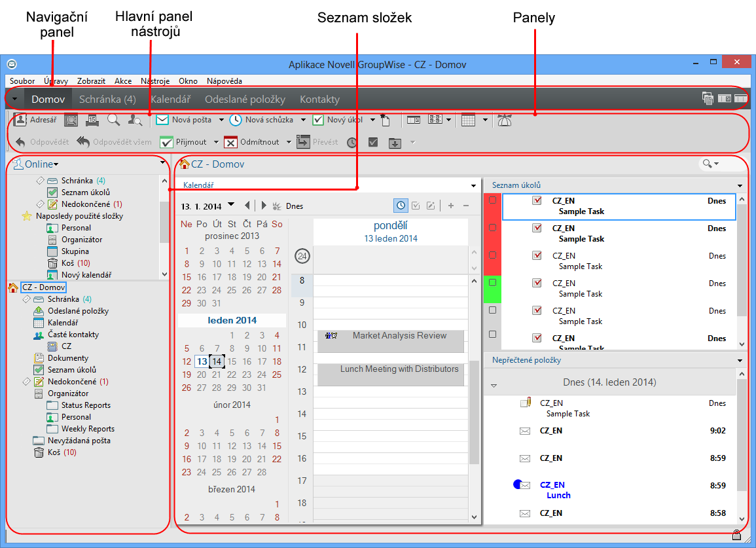Open the Odmítnout dropdown arrow
Screen dimensions: 756x548
[x=289, y=142]
